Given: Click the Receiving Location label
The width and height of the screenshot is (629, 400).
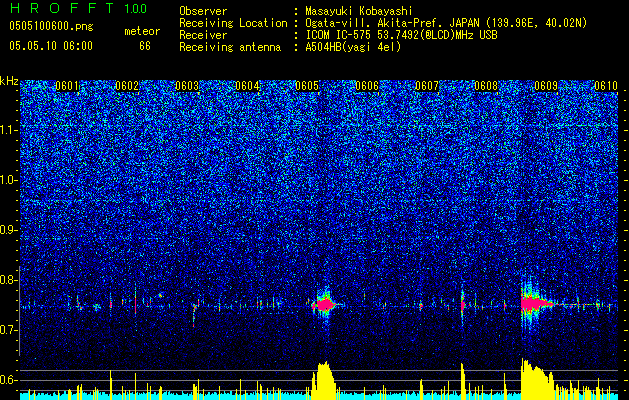Looking at the screenshot, I should (233, 23).
